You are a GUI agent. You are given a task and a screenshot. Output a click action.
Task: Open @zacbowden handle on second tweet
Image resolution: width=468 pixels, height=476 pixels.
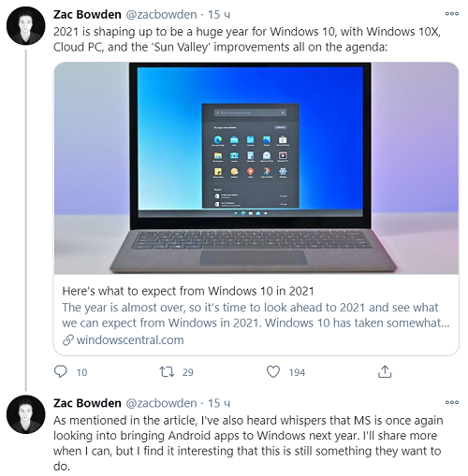tap(161, 403)
